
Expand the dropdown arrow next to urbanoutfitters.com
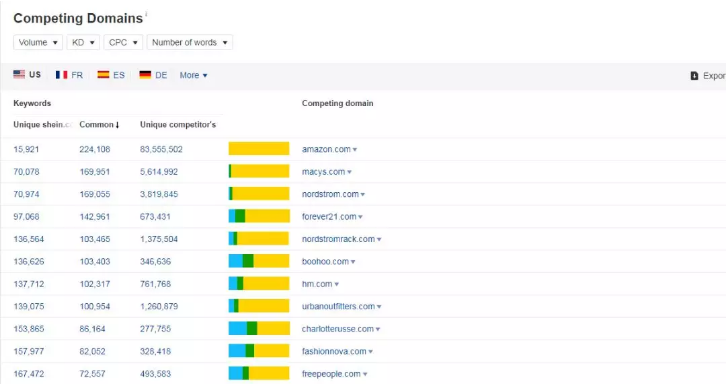[x=379, y=307]
